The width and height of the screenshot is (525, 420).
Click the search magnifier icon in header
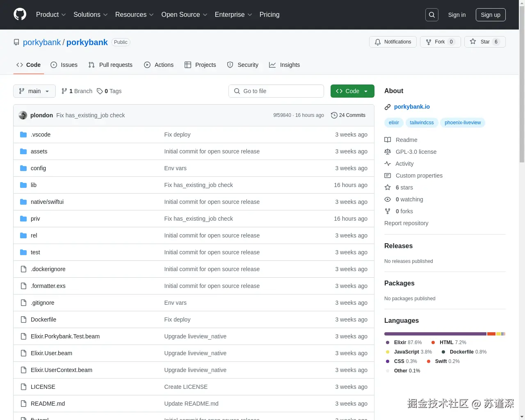pyautogui.click(x=432, y=15)
